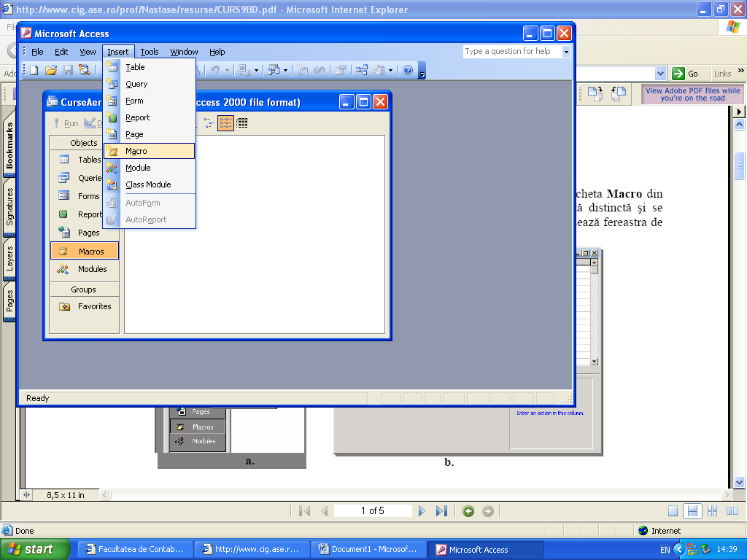Choose Table from the Insert menu

click(x=150, y=67)
